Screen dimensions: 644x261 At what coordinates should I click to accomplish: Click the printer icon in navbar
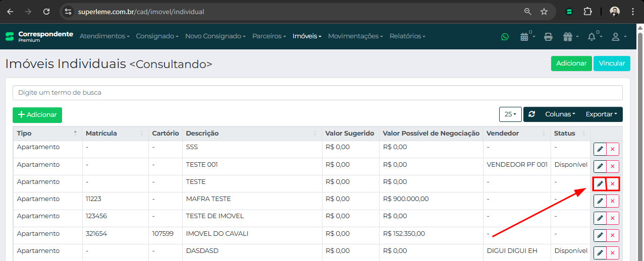(x=549, y=36)
